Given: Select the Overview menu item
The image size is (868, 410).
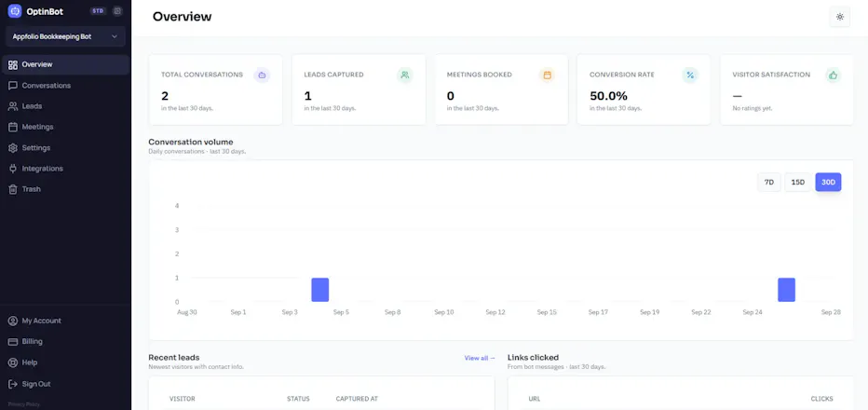Looking at the screenshot, I should point(65,65).
